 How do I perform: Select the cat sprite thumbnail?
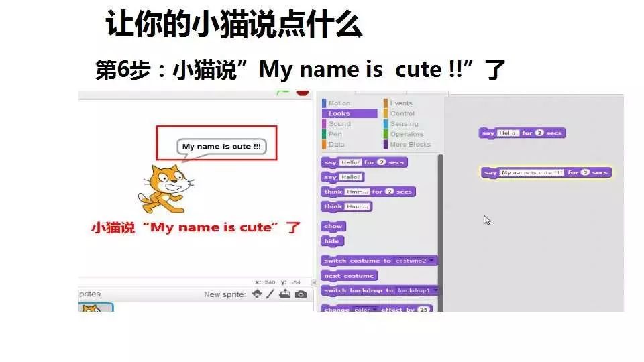(x=96, y=308)
